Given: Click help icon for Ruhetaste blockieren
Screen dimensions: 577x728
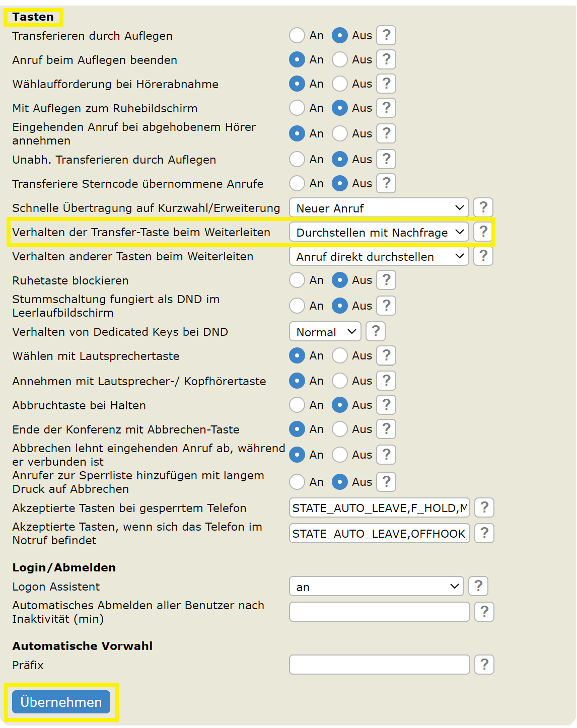Looking at the screenshot, I should [386, 280].
